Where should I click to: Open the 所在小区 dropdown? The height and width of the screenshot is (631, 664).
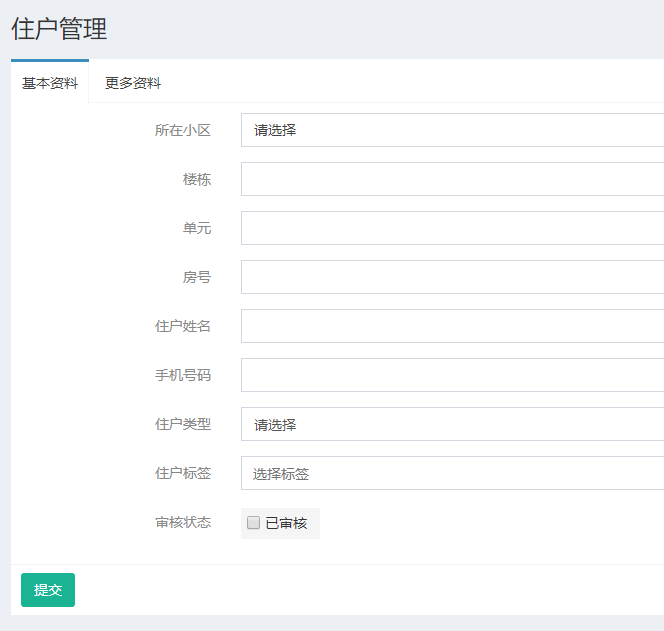pos(452,130)
